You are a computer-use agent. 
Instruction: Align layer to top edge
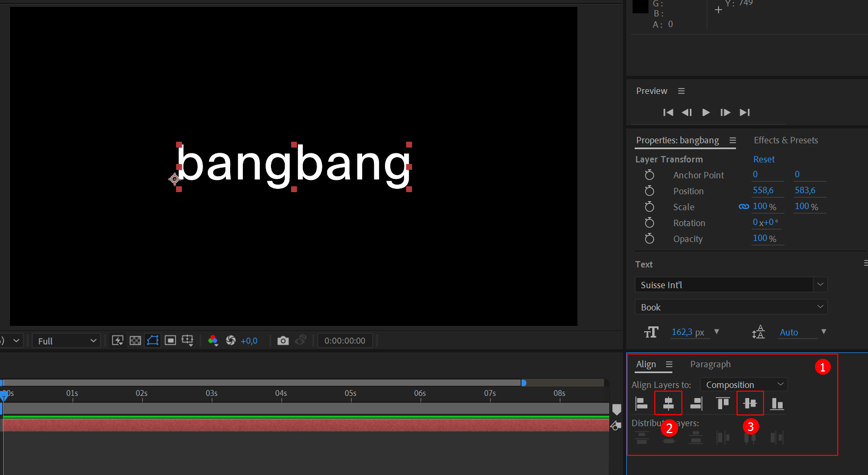(x=723, y=403)
